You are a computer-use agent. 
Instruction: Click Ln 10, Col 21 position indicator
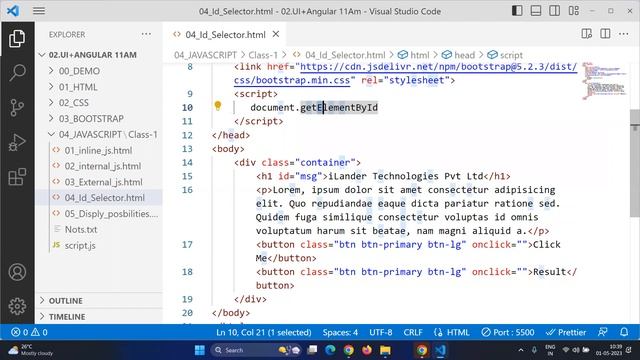coord(264,332)
